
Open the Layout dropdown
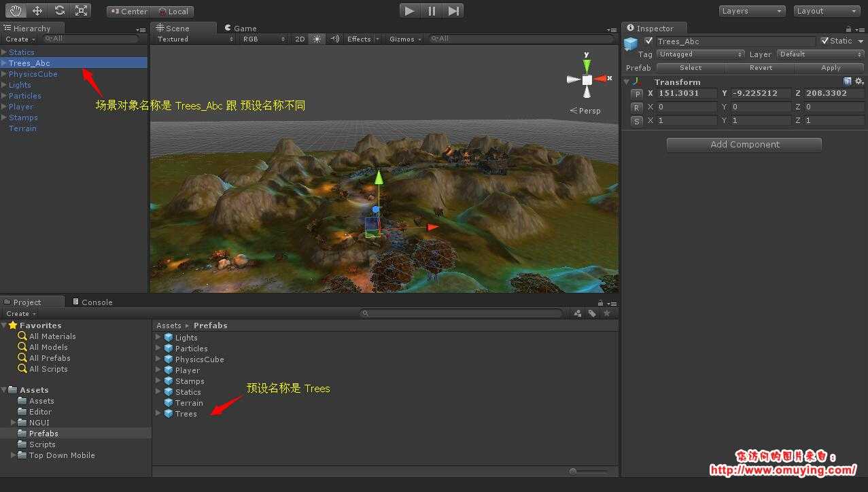click(827, 11)
